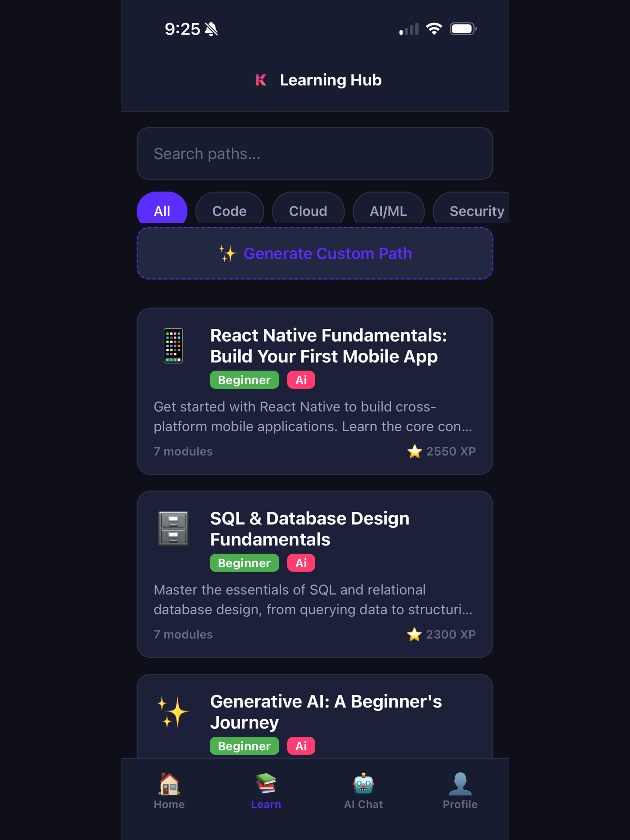Tap the cellular signal bars icon
Screen dimensions: 630x840
409,29
